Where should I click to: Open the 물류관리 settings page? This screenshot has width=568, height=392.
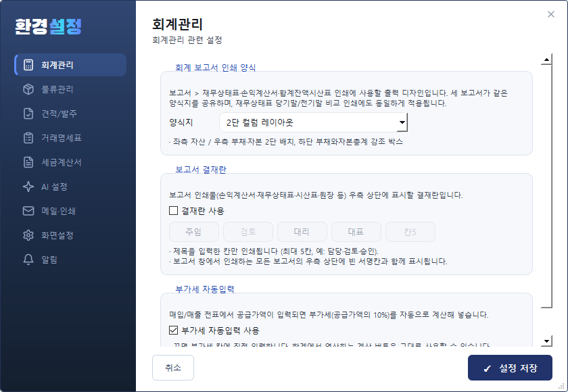70,89
